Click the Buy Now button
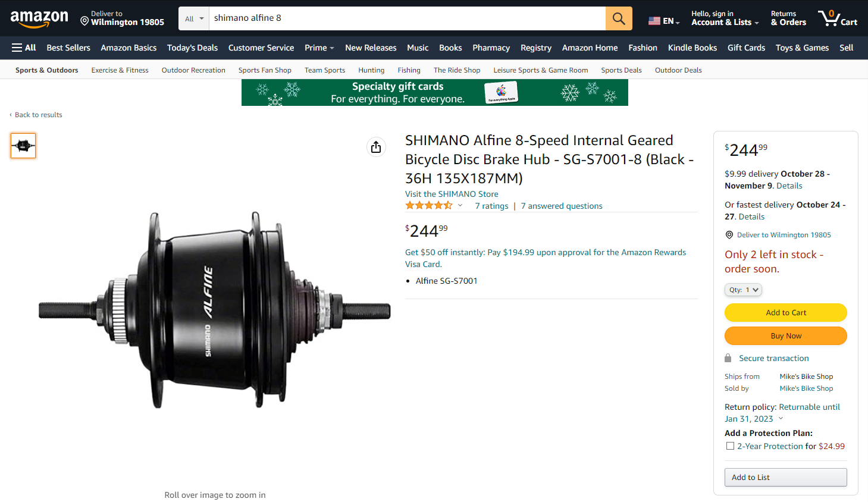 (786, 335)
